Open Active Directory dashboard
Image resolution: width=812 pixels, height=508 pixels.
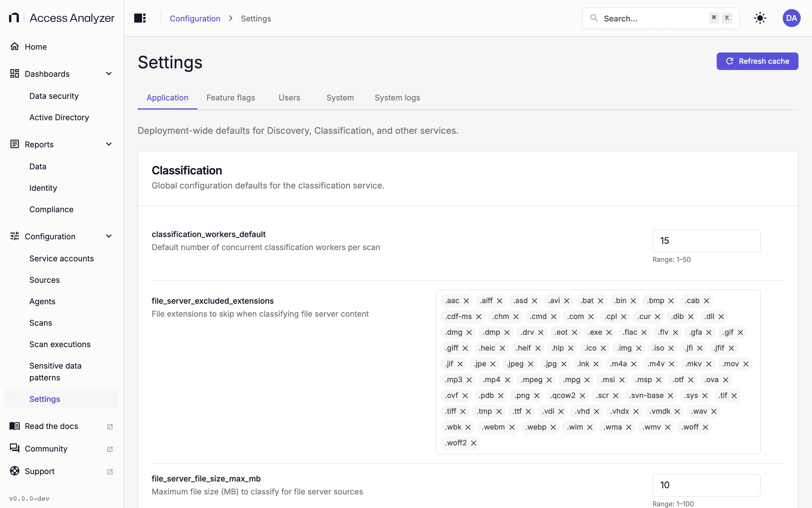(x=59, y=117)
